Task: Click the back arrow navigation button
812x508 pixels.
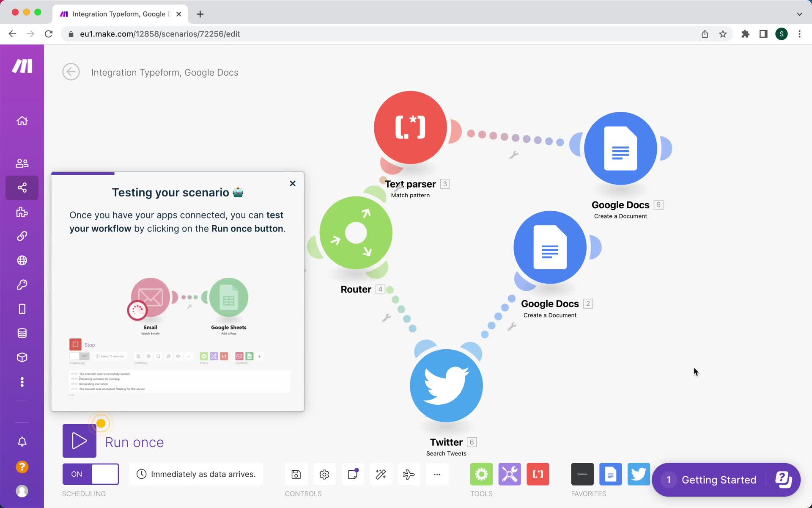Action: point(71,72)
